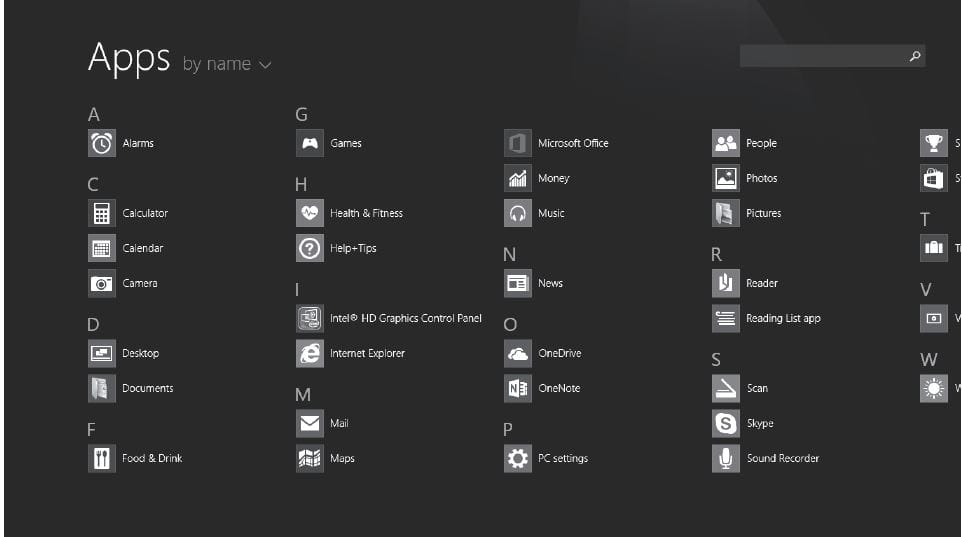Select the 'OneNote' text label
This screenshot has height=537, width=962.
559,388
